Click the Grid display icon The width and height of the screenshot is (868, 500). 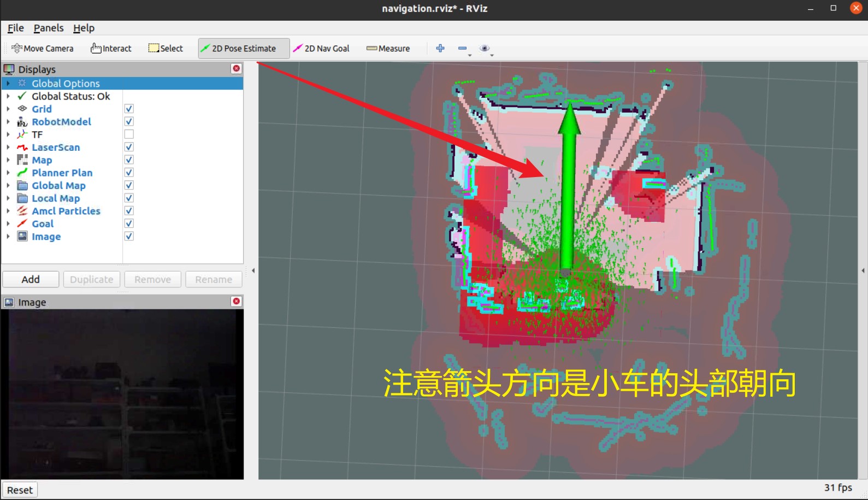[22, 109]
